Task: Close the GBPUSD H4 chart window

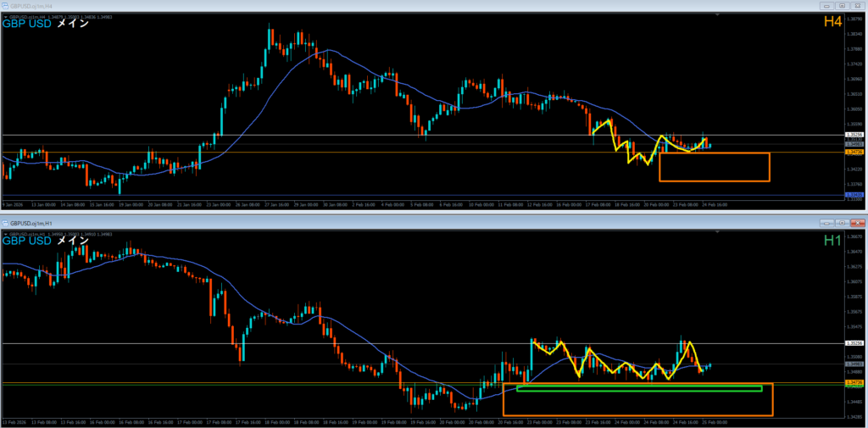Action: 857,6
